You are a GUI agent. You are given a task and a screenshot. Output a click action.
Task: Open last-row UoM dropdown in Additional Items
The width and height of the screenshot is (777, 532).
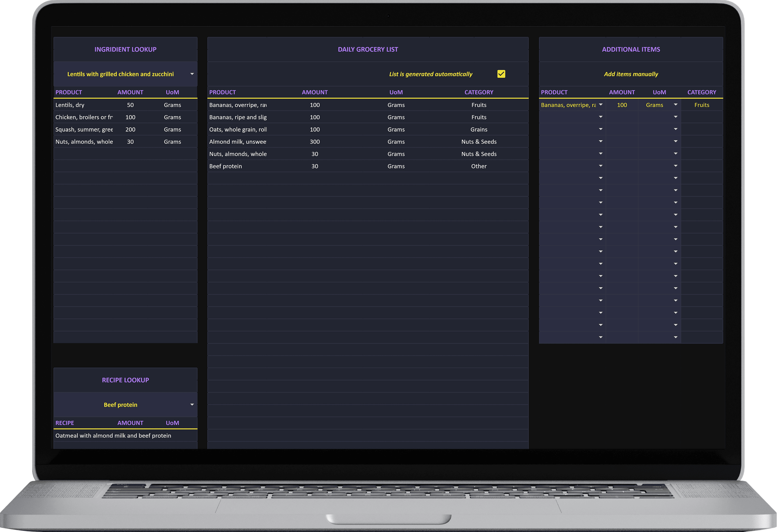[x=675, y=337]
